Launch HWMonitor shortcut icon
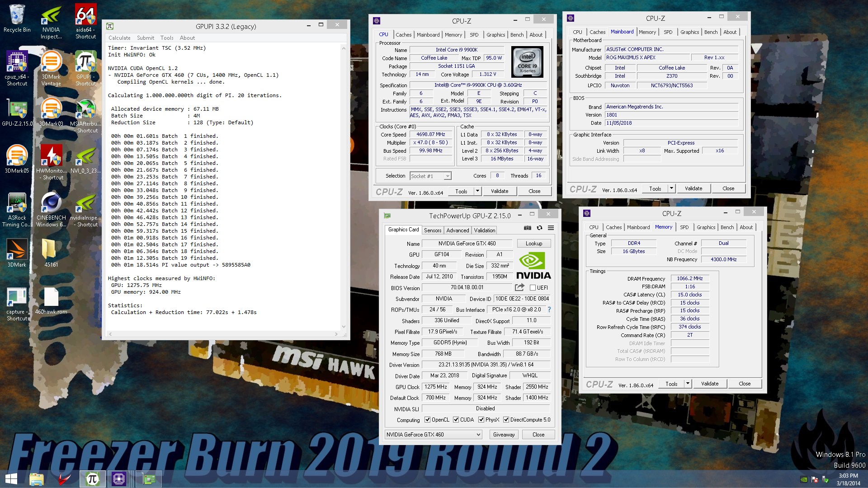868x488 pixels. tap(51, 162)
